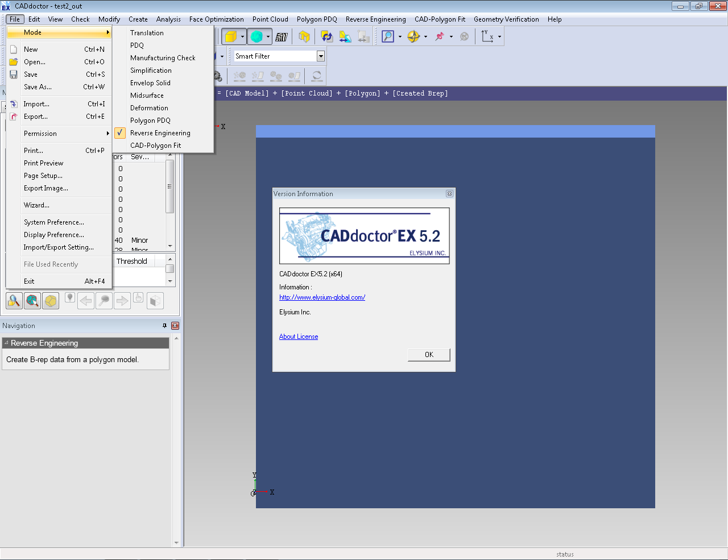728x560 pixels.
Task: Open dropdown arrow beside view sphere
Action: (425, 37)
